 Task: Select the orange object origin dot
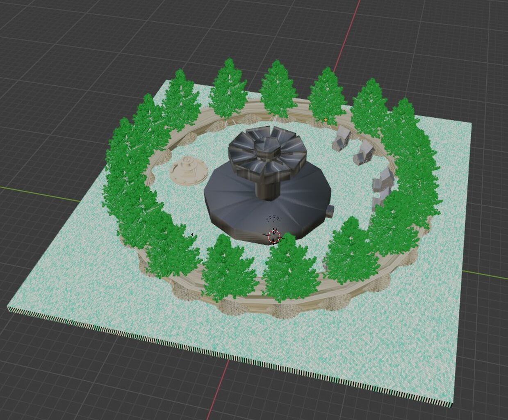pos(326,120)
